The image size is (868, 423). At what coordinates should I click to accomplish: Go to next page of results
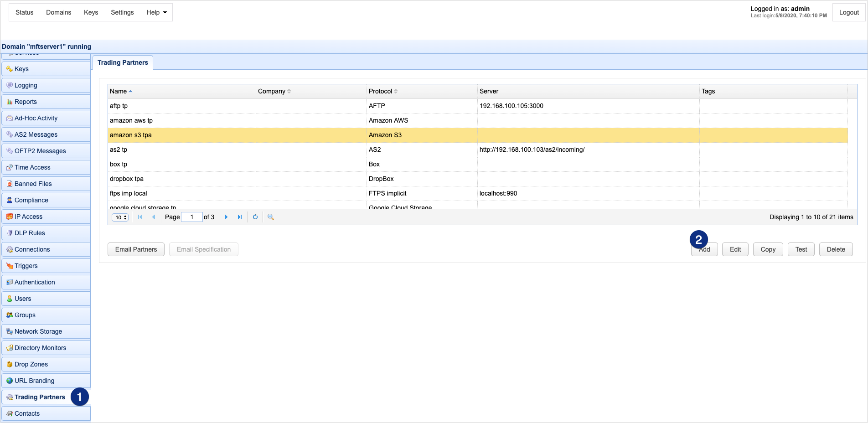[226, 217]
